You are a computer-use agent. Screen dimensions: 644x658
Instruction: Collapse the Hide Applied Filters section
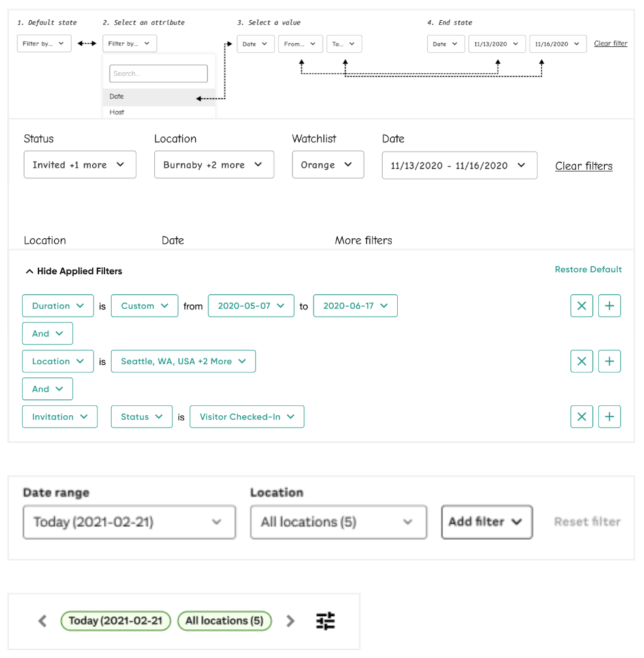coord(73,271)
